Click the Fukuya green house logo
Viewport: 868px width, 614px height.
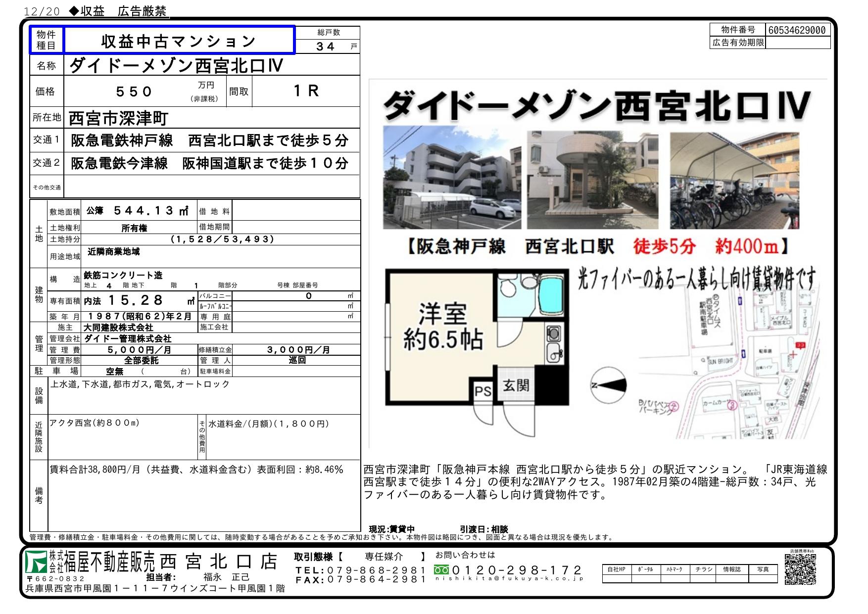point(37,562)
